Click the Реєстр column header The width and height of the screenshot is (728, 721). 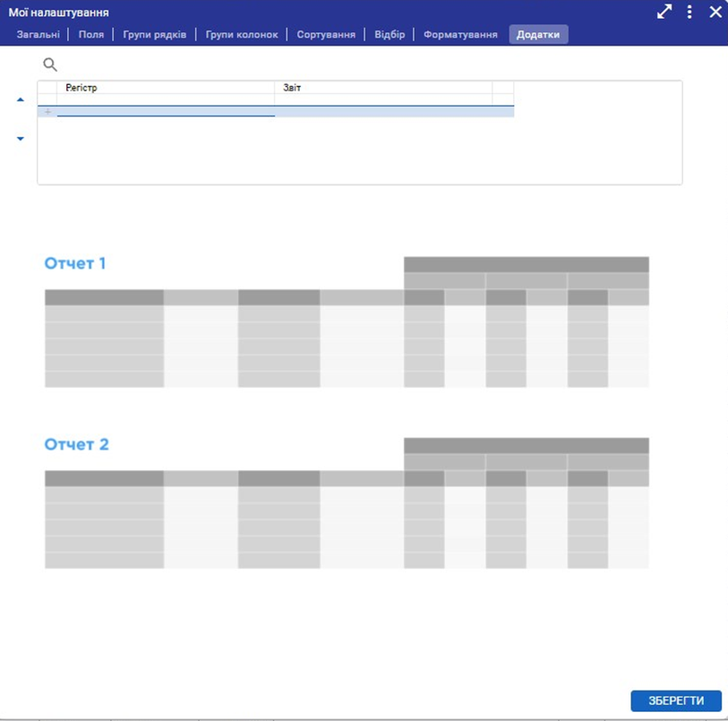click(x=166, y=88)
